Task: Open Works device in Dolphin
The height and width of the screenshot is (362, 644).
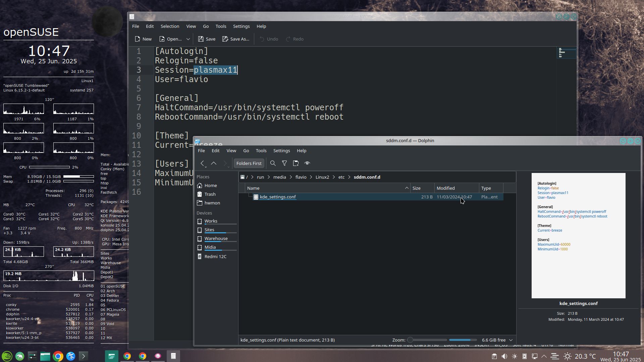Action: (x=216, y=221)
